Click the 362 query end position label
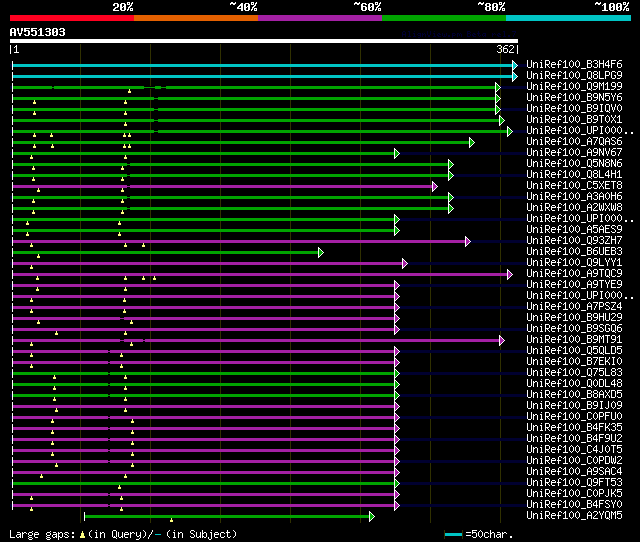 point(505,49)
